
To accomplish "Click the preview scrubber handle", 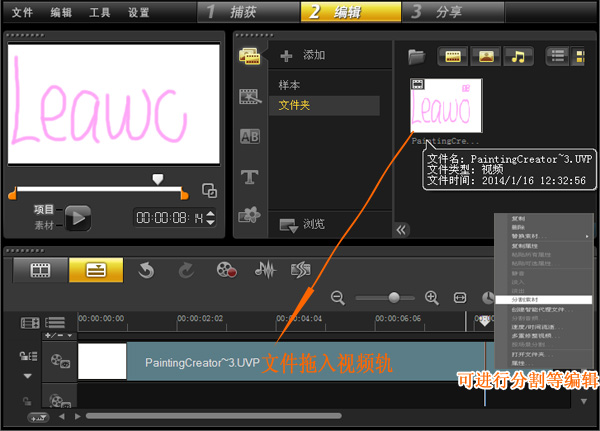I will coord(158,179).
